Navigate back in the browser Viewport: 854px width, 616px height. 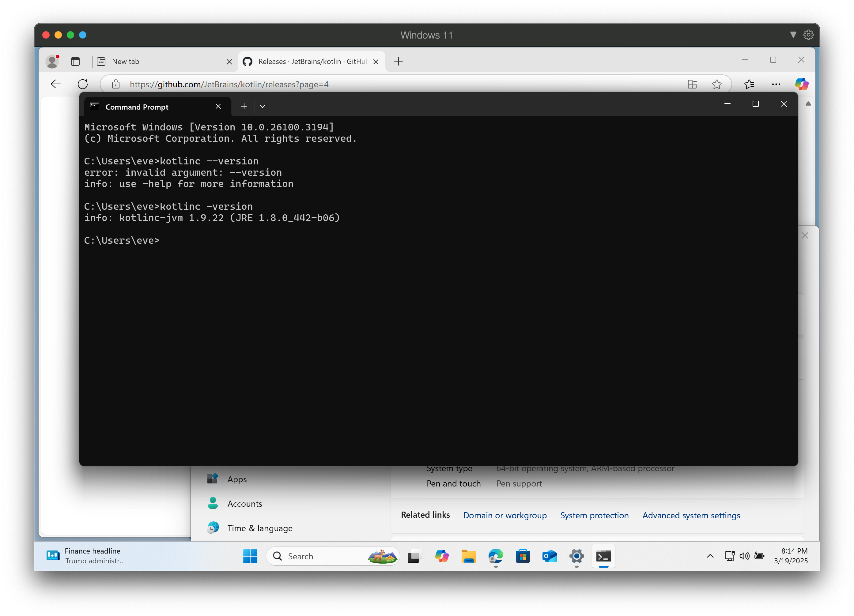pos(55,84)
